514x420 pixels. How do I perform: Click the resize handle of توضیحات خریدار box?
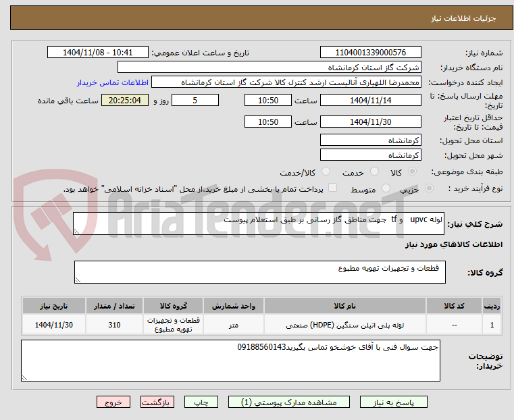tap(24, 377)
